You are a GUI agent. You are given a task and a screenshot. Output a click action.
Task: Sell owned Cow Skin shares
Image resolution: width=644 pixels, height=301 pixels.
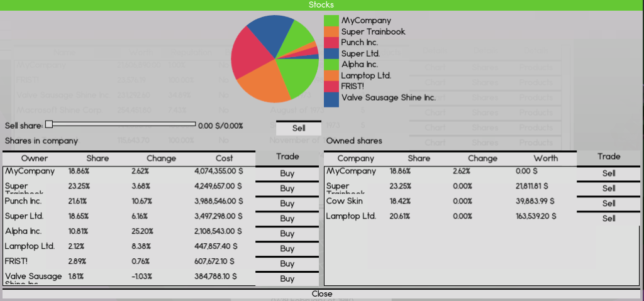[x=609, y=204]
